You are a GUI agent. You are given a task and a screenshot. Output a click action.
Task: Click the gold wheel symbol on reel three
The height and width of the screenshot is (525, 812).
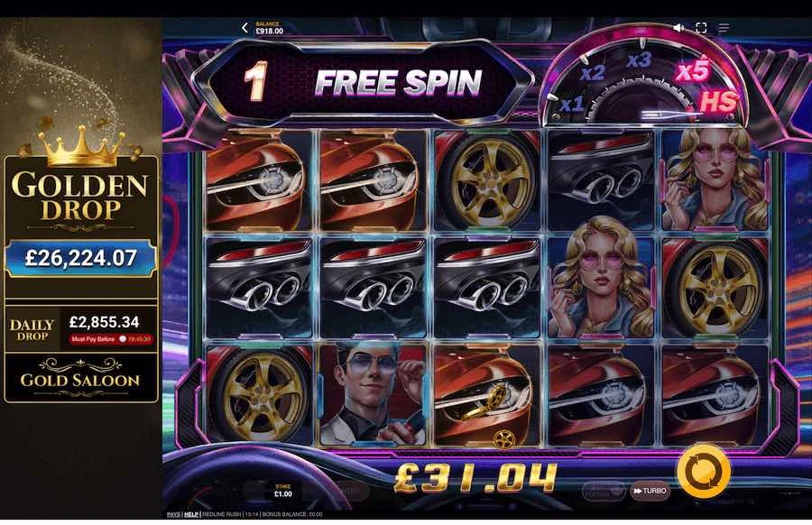click(485, 180)
